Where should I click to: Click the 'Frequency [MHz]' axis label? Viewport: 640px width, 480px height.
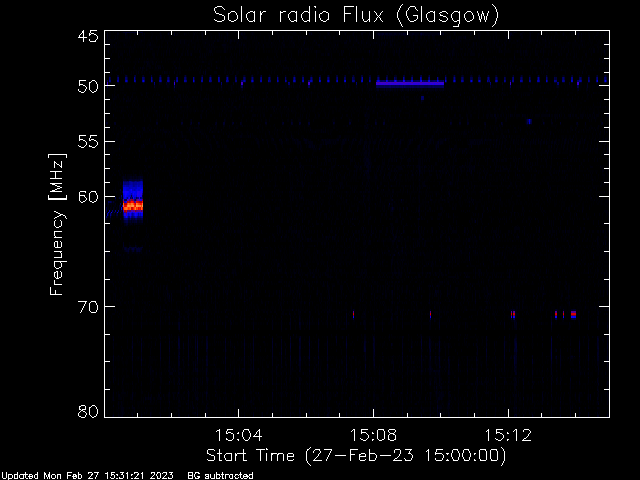pyautogui.click(x=57, y=224)
